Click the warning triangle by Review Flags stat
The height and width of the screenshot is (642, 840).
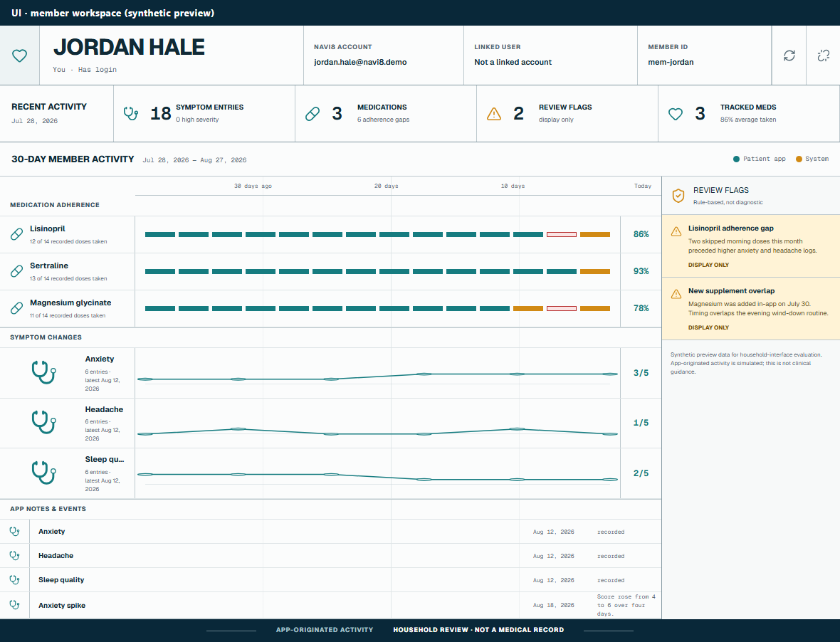tap(494, 113)
